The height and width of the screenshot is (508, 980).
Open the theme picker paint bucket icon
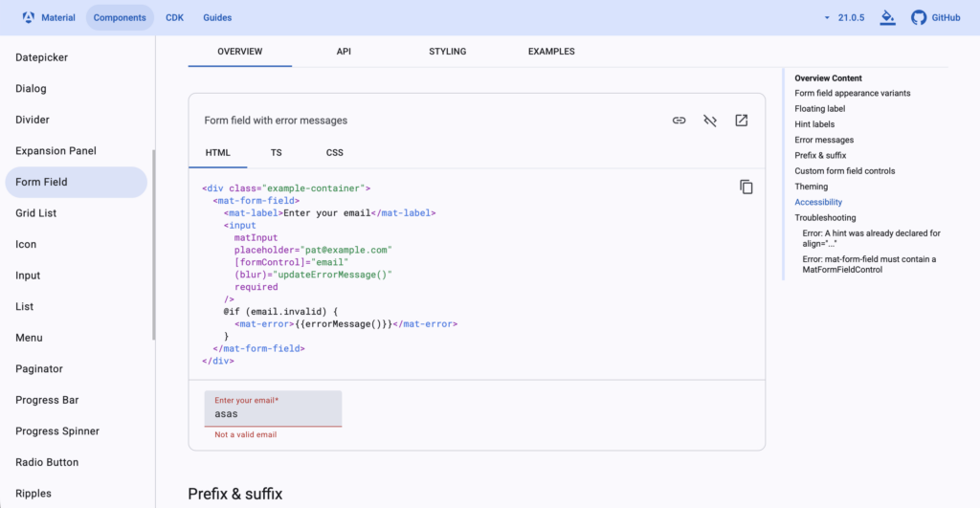[888, 17]
